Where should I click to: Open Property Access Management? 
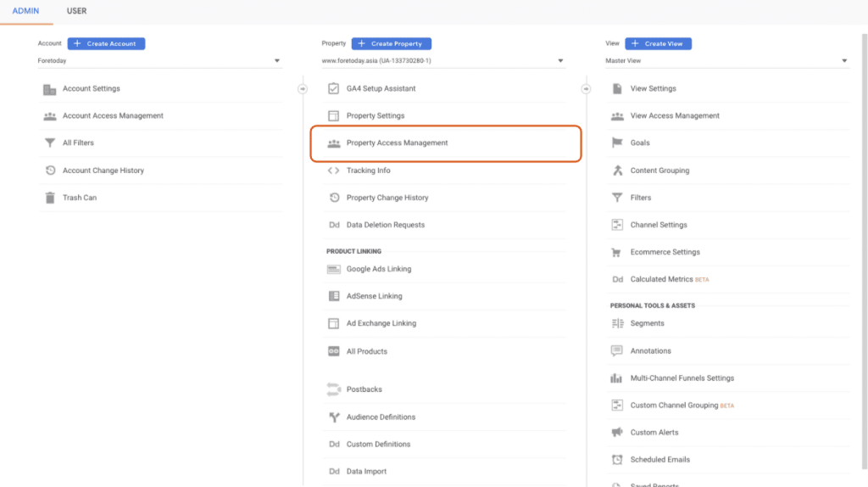click(x=397, y=143)
